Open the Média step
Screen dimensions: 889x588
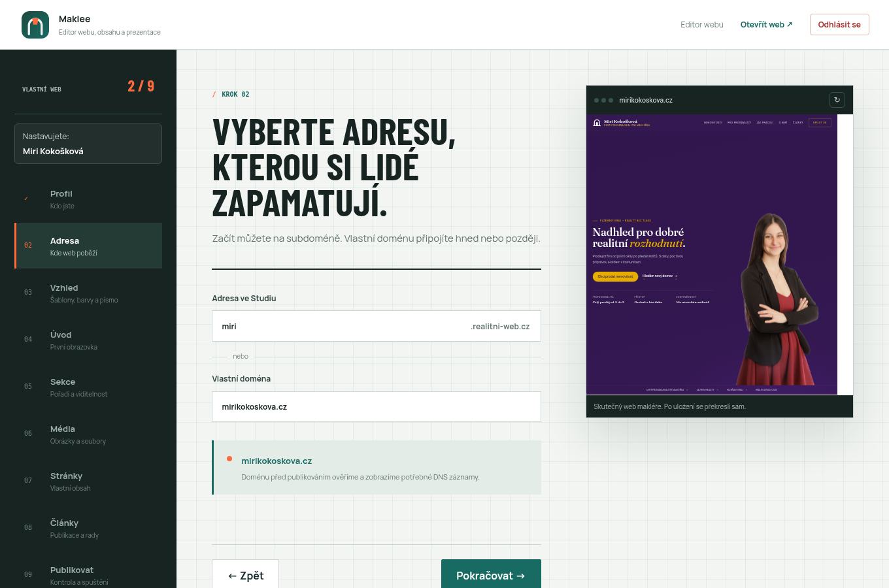click(88, 434)
